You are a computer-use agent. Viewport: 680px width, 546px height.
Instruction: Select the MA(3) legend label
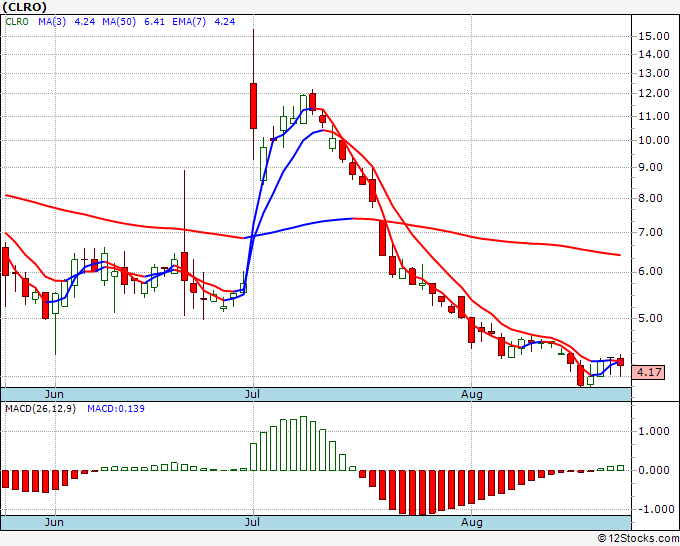pyautogui.click(x=52, y=22)
